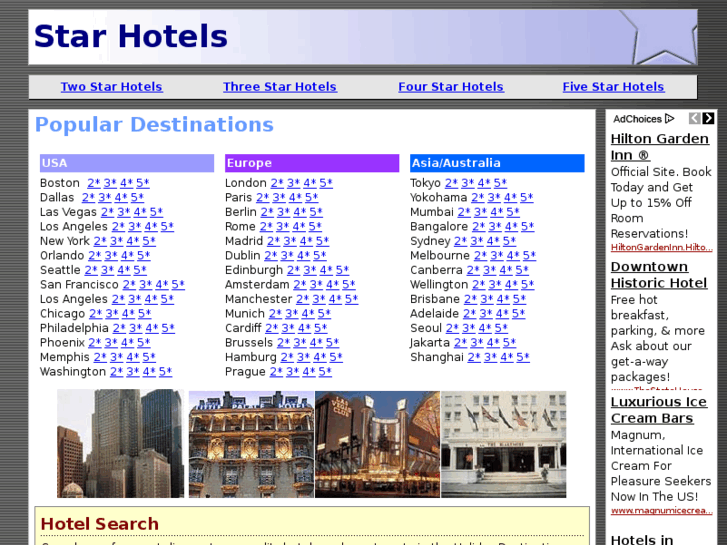
Task: Choose Adelaide 3* hotels link
Action: [486, 314]
